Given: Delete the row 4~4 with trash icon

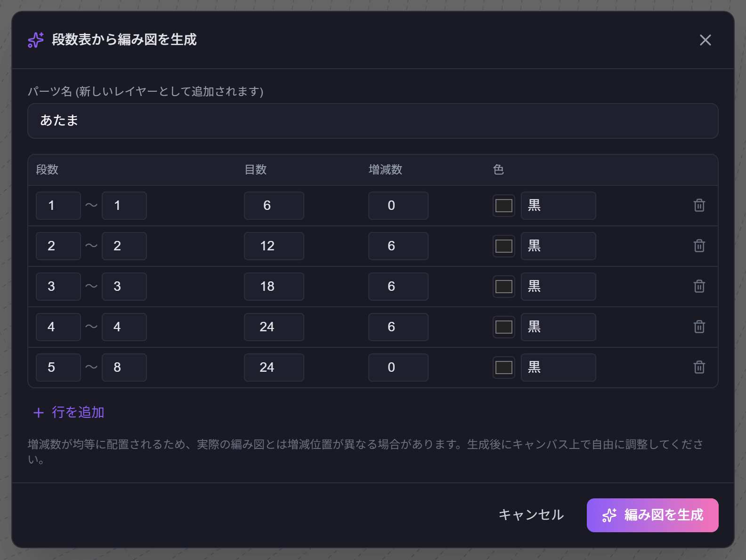Looking at the screenshot, I should click(699, 327).
